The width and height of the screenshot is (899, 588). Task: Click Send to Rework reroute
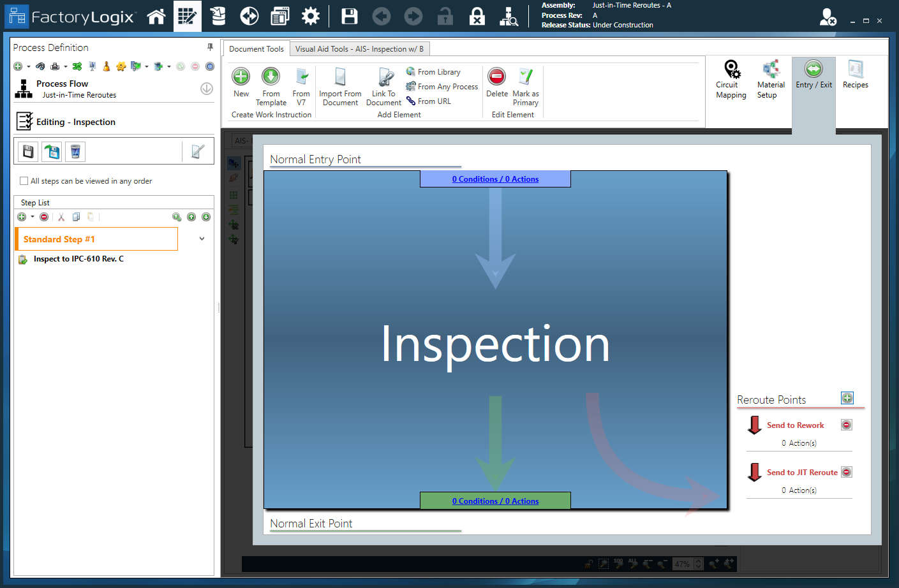795,425
